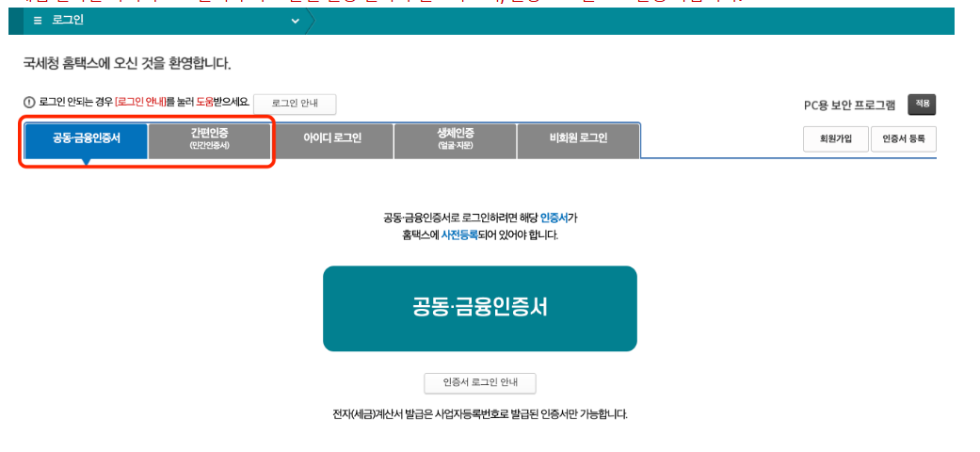Open the 인증서 로그인 안내 button
This screenshot has height=452, width=980.
coord(480,382)
